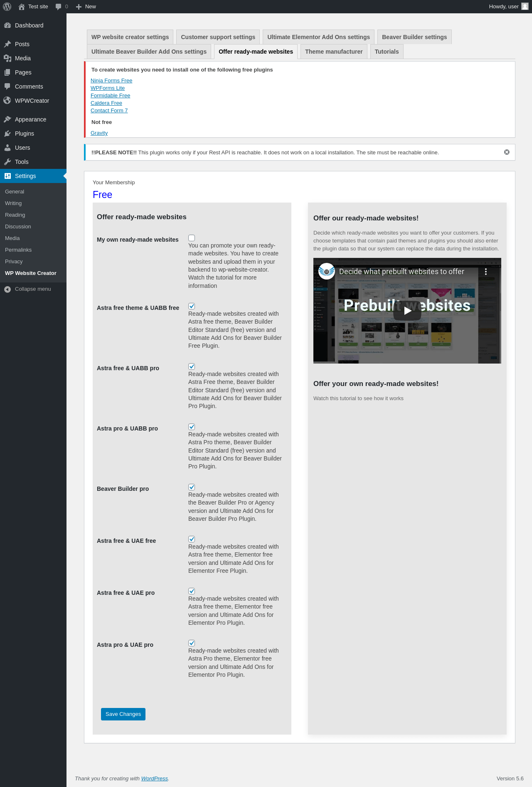Open the Gravity plugin link

99,133
